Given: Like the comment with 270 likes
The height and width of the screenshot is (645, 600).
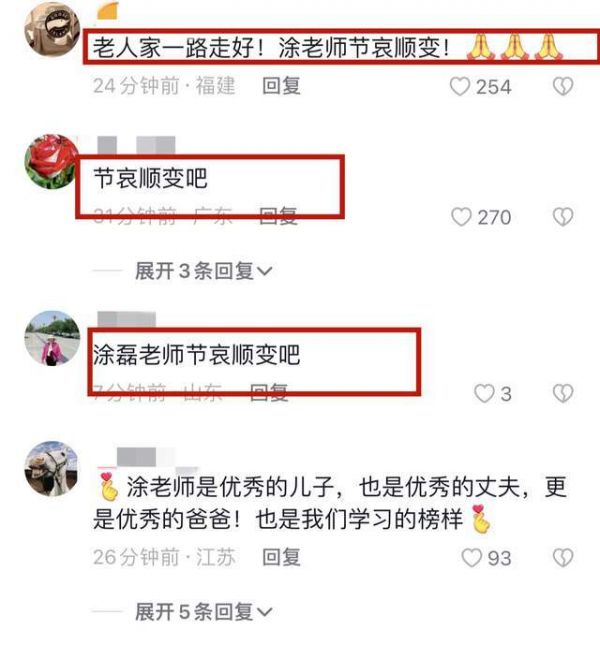Looking at the screenshot, I should (x=461, y=217).
